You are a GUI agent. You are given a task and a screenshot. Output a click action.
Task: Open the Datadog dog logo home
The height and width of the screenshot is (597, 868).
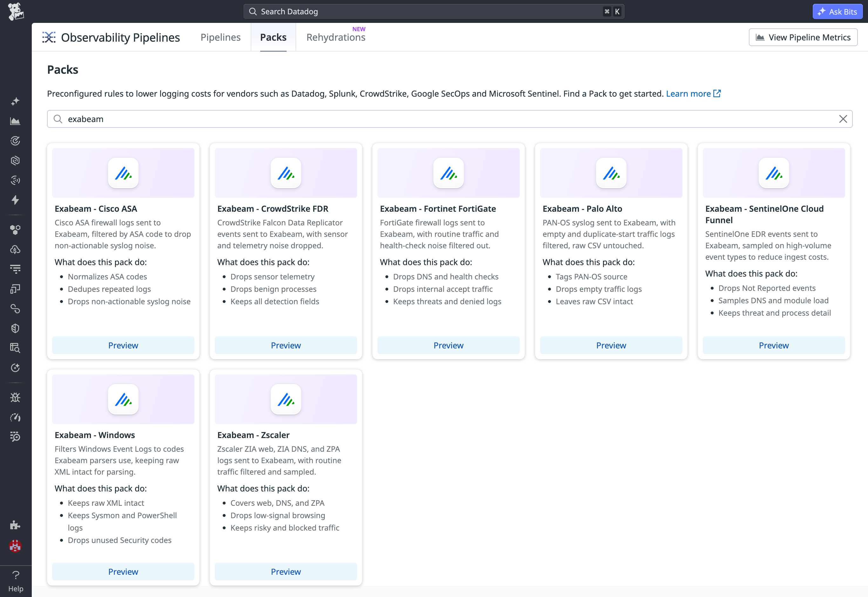tap(16, 11)
